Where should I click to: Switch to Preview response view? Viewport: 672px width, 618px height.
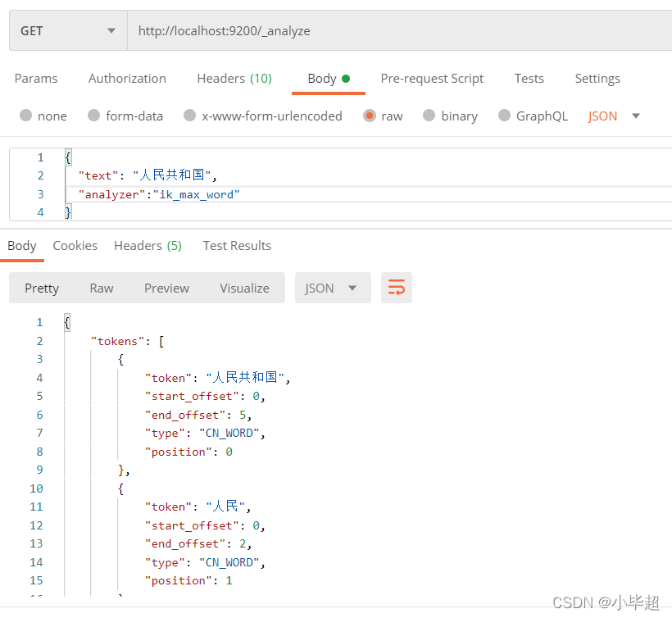(166, 288)
